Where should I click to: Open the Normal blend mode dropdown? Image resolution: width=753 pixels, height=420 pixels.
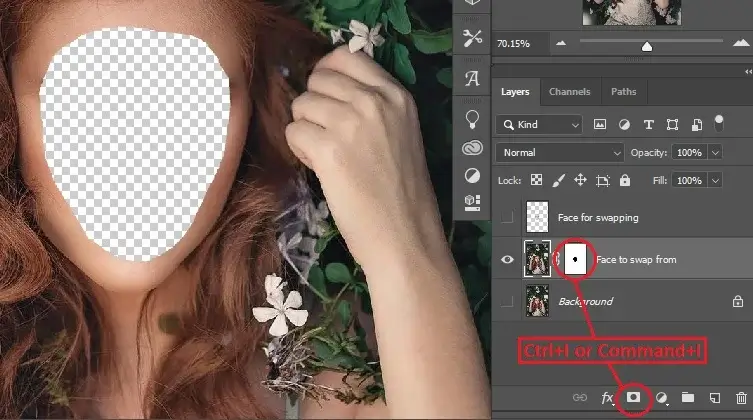tap(560, 153)
